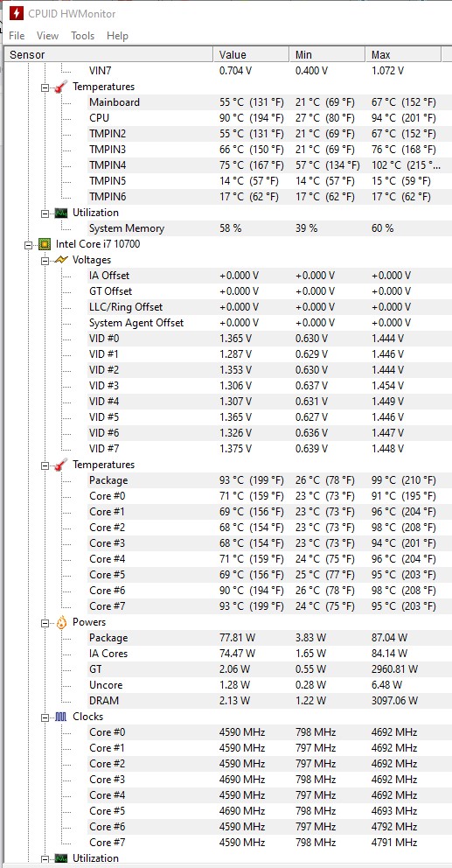Viewport: 452px width, 868px height.
Task: Open the View menu
Action: pyautogui.click(x=47, y=35)
